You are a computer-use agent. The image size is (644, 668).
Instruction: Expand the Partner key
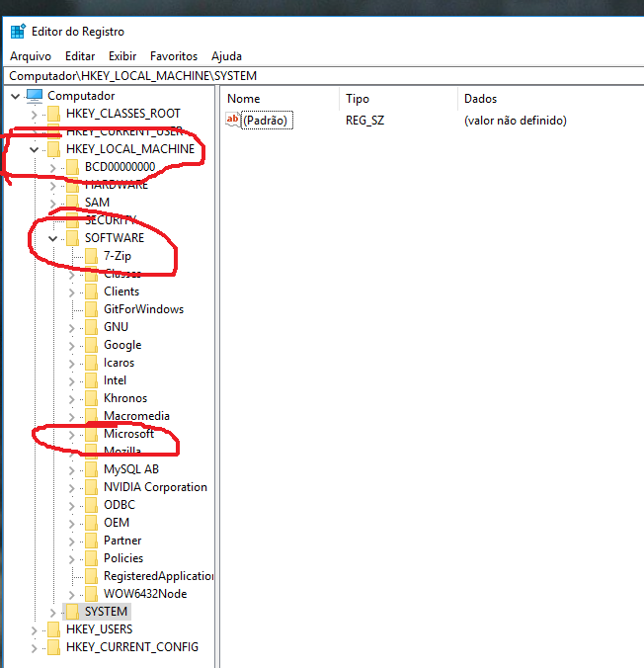coord(71,542)
